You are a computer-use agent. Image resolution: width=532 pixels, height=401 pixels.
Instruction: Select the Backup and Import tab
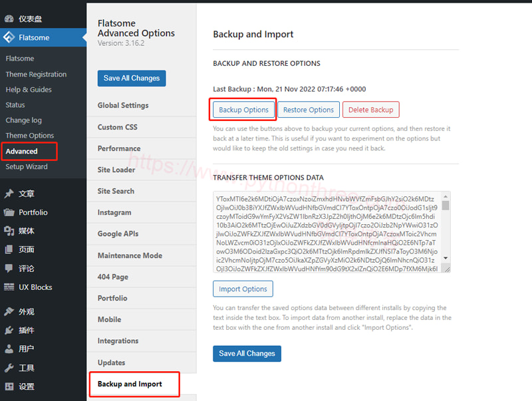[142, 384]
